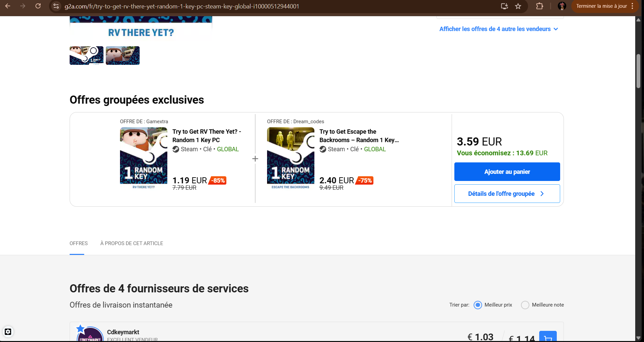Click Ajouter au panier button
The height and width of the screenshot is (342, 644).
tap(507, 172)
